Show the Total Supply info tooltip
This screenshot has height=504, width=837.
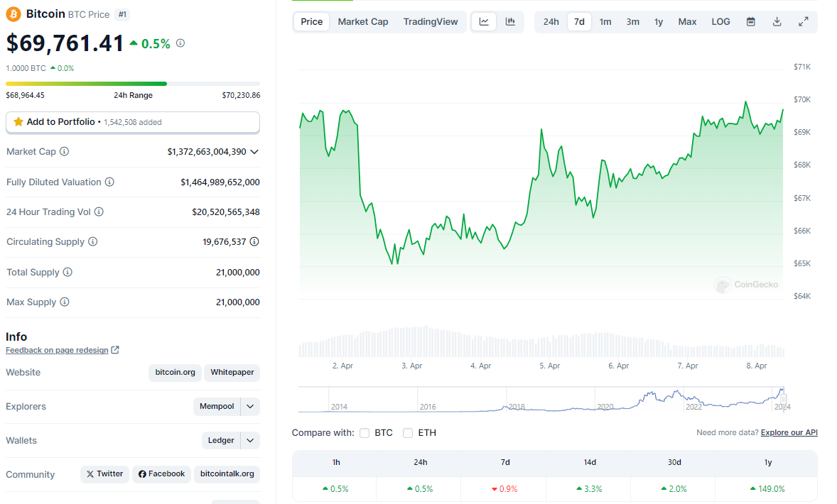point(67,272)
